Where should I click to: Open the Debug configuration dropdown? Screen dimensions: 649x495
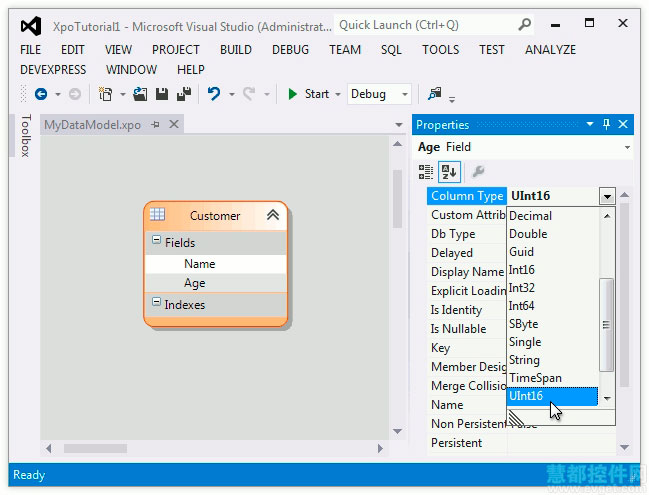click(405, 94)
